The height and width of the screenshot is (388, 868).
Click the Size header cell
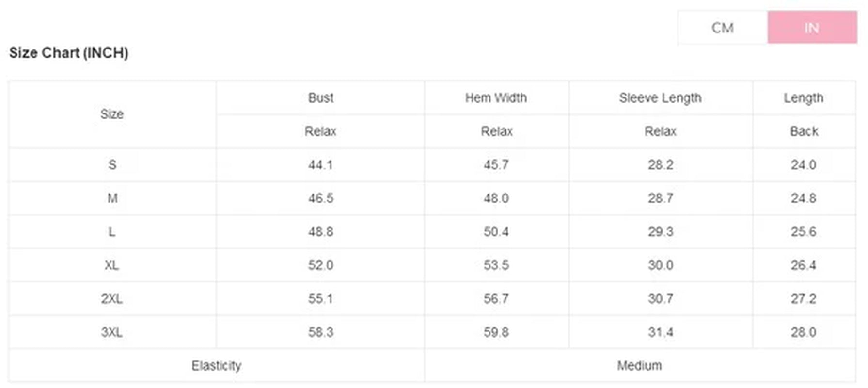pyautogui.click(x=112, y=114)
